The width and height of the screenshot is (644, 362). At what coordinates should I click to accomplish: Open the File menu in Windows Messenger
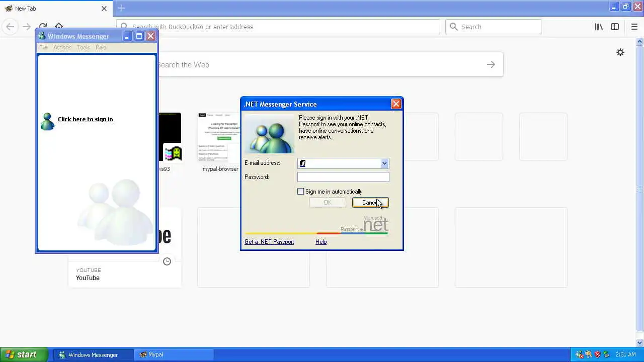point(43,47)
